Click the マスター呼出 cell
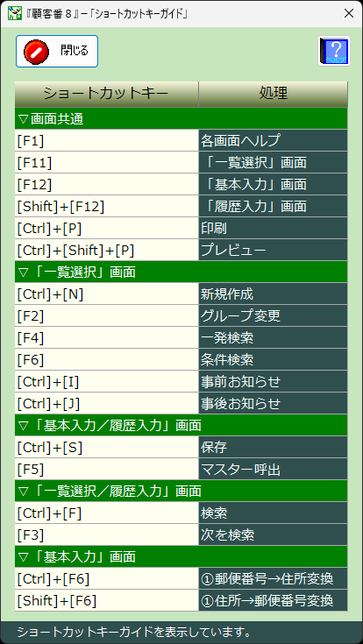Viewport: 363px width, 644px height. 274,469
